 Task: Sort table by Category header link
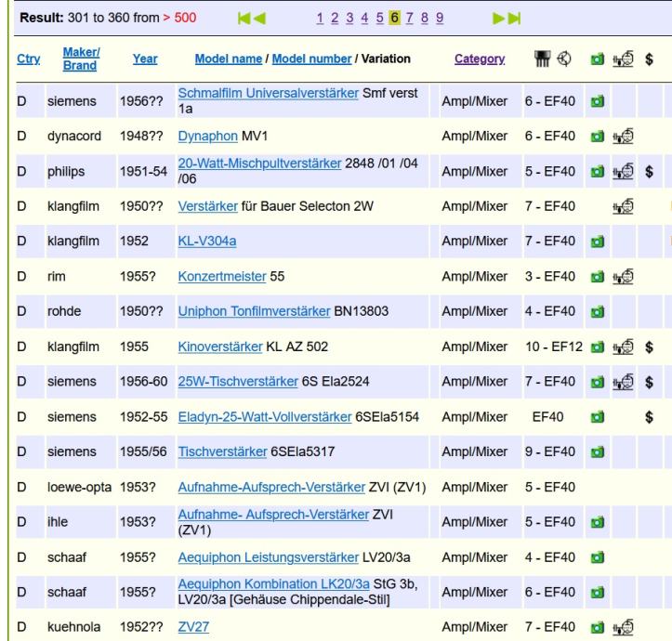pos(479,59)
